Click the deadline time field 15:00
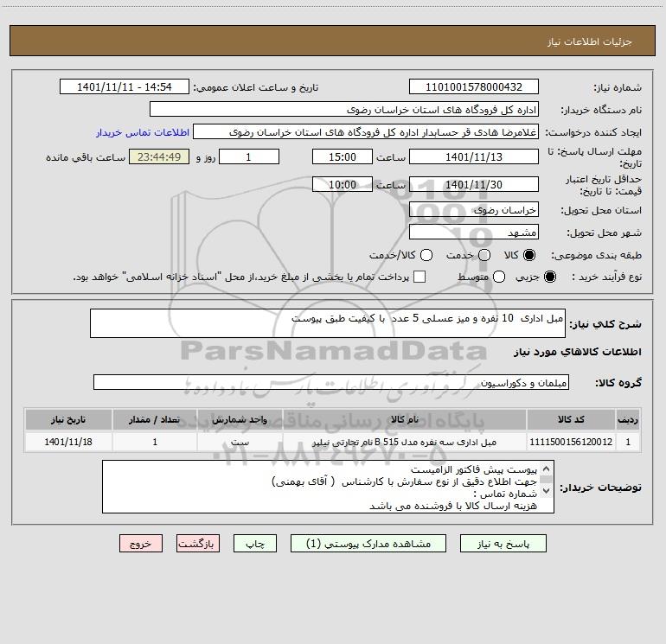666x644 pixels. point(343,156)
